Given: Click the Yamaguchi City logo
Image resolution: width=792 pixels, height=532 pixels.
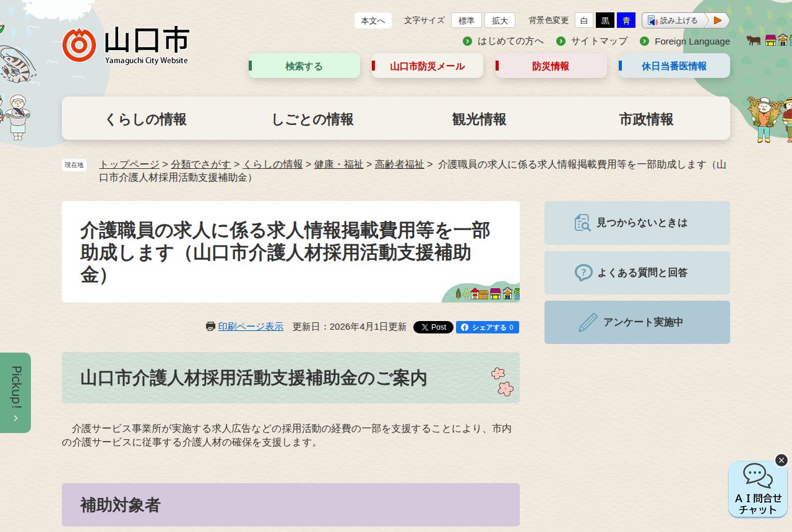Looking at the screenshot, I should point(125,45).
